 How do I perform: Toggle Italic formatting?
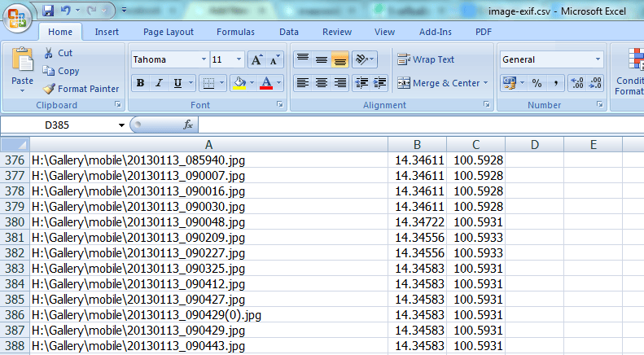pos(159,83)
